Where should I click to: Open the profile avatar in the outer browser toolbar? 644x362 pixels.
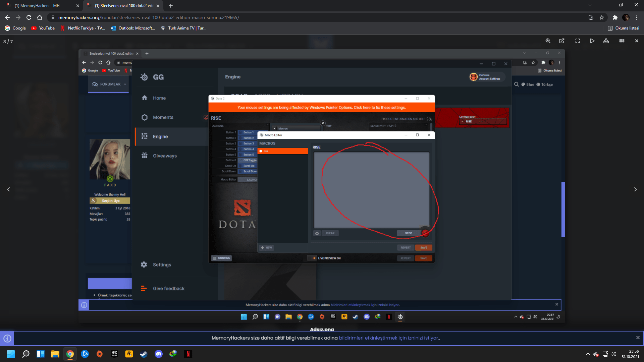(x=626, y=17)
